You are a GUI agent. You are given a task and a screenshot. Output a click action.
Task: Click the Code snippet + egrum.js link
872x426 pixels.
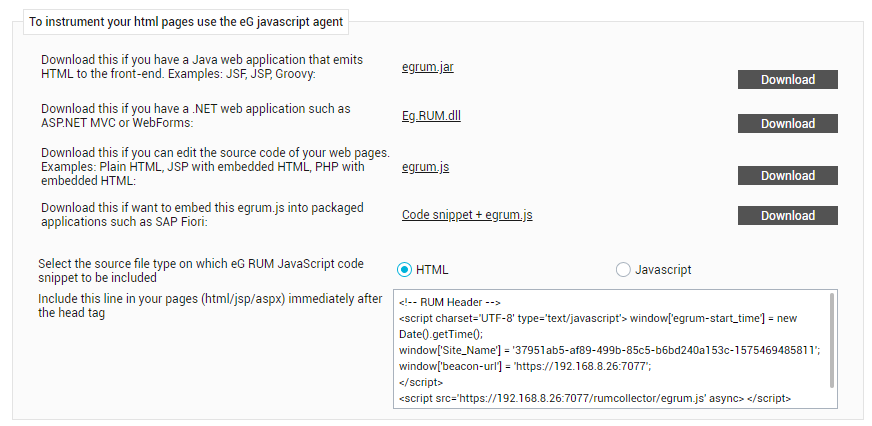[467, 215]
